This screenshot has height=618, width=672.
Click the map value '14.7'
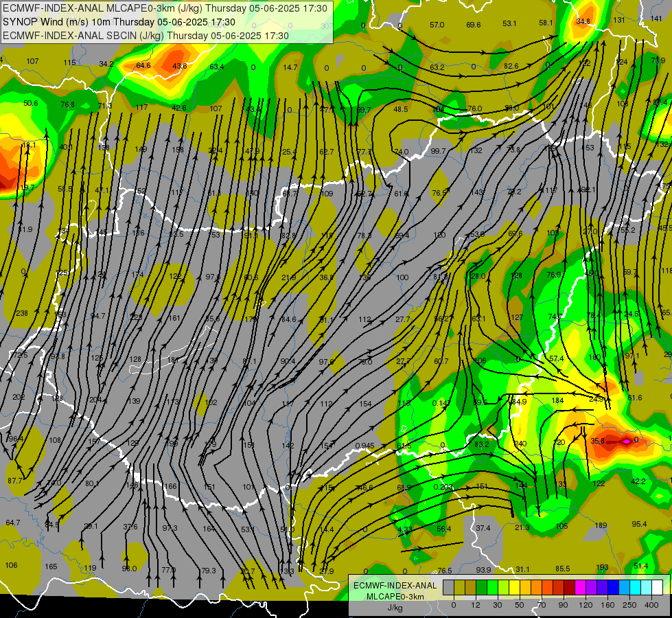(x=290, y=67)
